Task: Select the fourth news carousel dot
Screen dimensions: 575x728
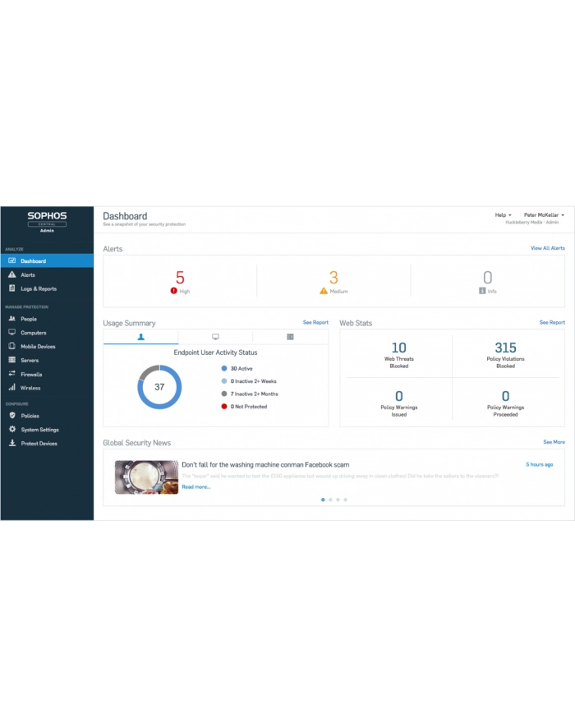Action: click(345, 500)
